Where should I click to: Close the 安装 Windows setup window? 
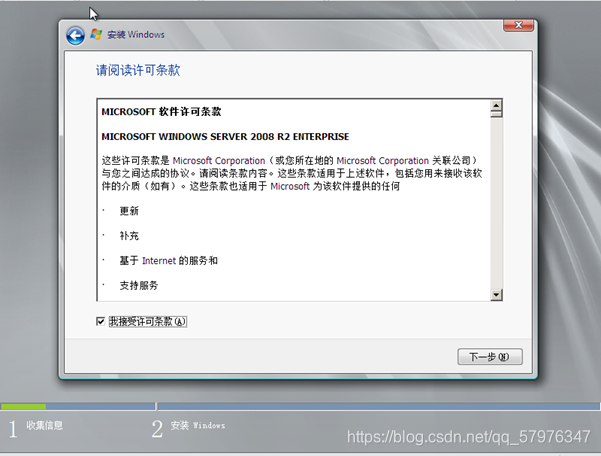[x=518, y=25]
